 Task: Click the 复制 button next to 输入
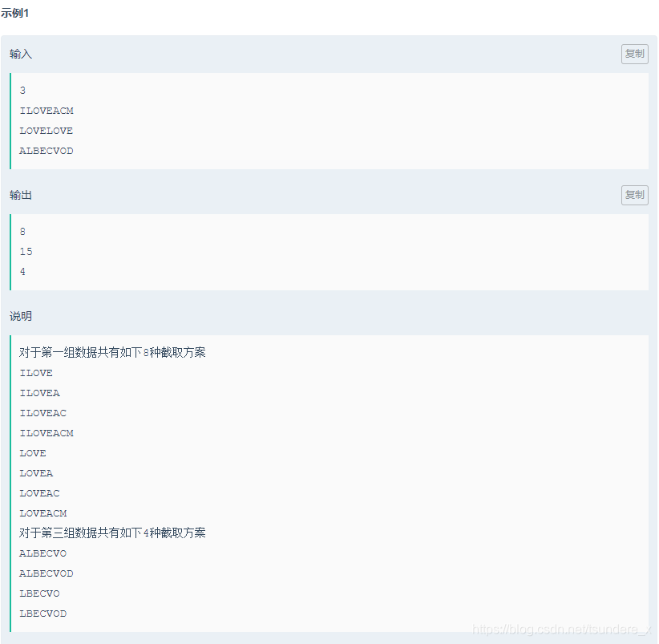[x=634, y=54]
